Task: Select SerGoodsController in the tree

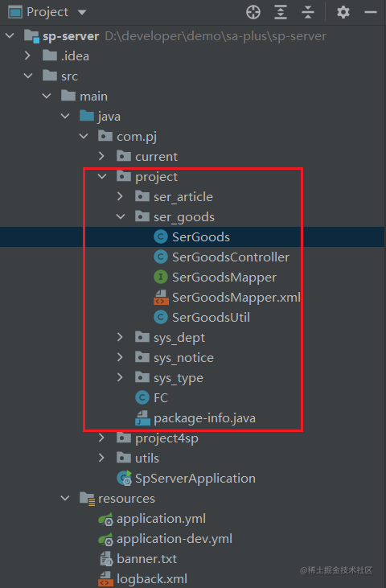Action: [x=231, y=257]
